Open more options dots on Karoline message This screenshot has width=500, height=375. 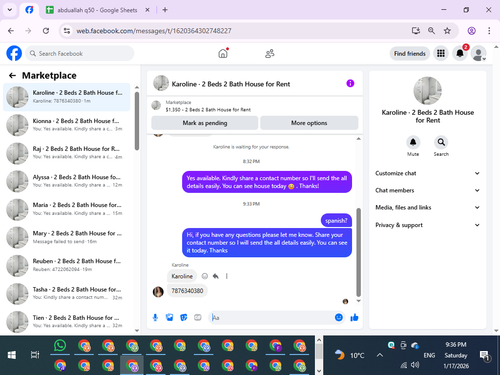227,276
